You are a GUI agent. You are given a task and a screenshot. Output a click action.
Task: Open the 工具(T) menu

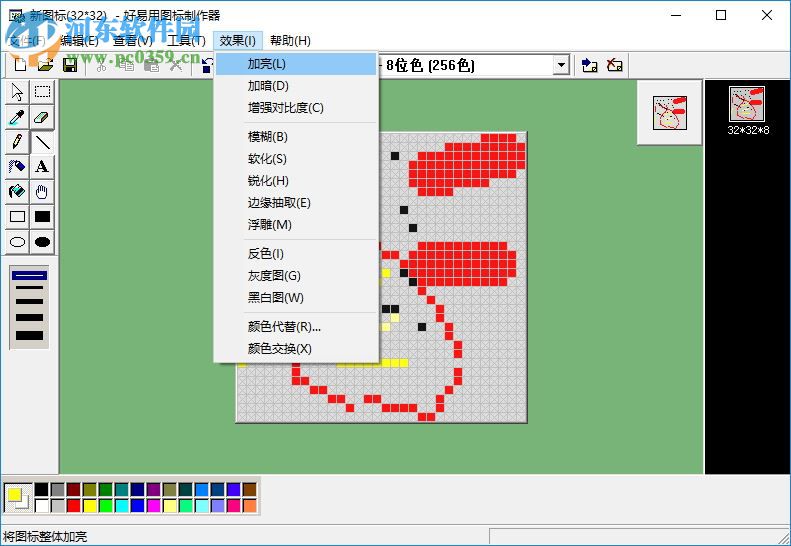click(x=186, y=41)
